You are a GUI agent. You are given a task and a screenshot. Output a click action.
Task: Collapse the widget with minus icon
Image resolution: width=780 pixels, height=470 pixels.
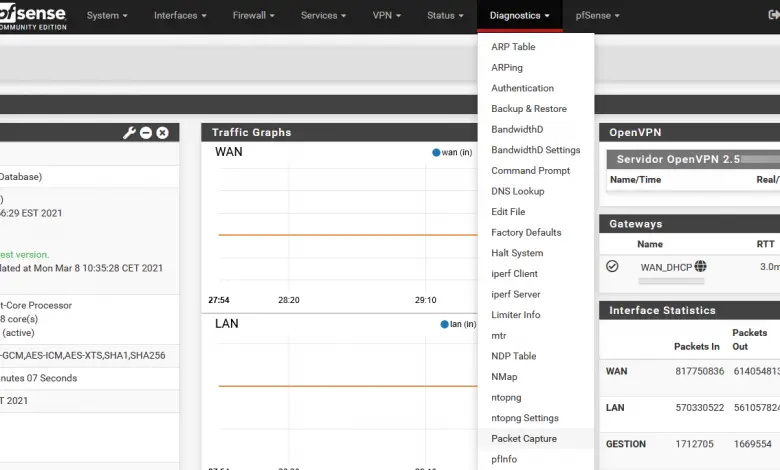coord(146,133)
